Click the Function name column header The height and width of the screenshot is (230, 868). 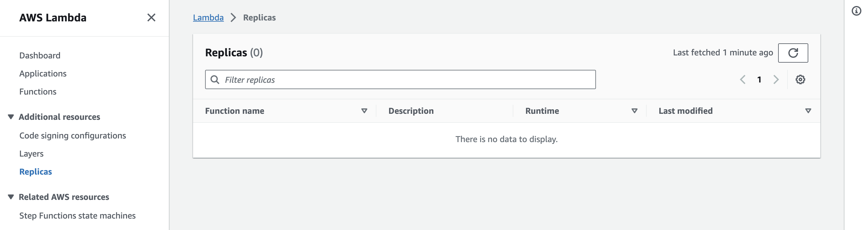235,111
